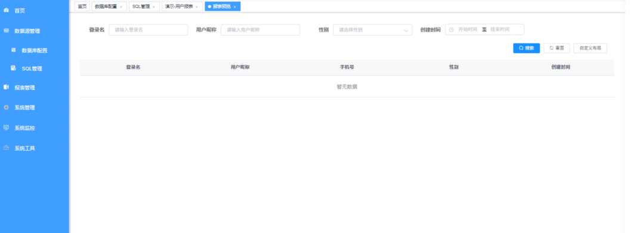Click the 手机号 table column header
Viewport: 644px width, 233px height.
(x=347, y=67)
